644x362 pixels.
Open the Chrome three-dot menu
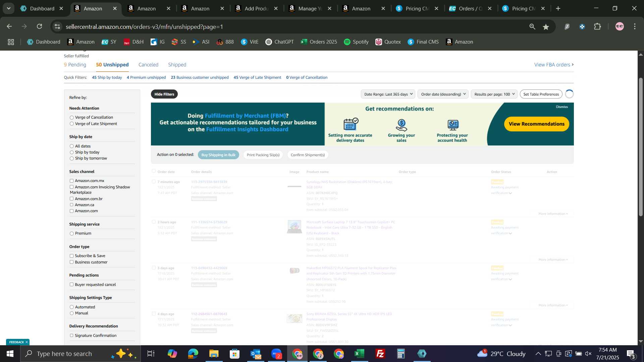point(635,26)
